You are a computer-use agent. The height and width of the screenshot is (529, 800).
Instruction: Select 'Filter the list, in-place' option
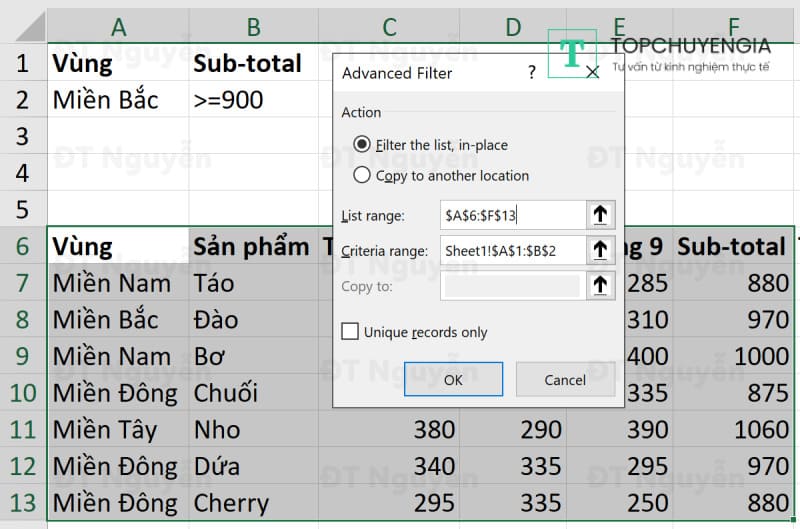(362, 145)
